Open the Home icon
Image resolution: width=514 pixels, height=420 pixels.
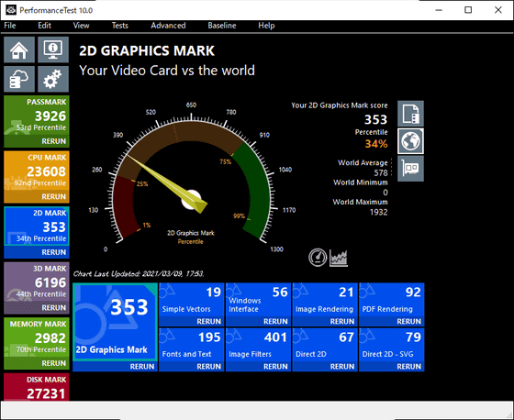(19, 50)
